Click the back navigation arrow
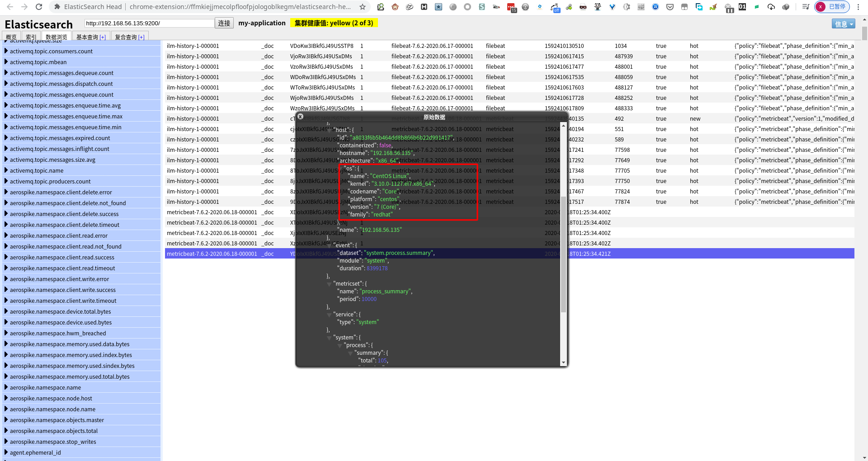 tap(9, 7)
